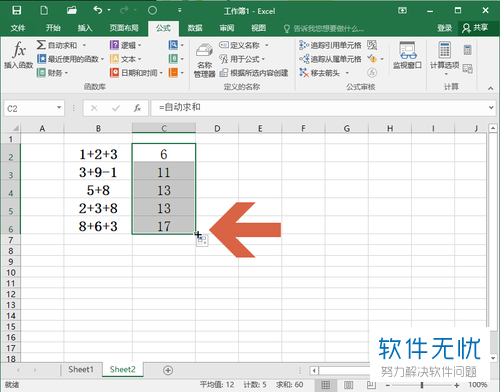Viewport: 500px width, 392px height.
Task: Click 追踪从属单元格 trace dependents
Action: tap(330, 59)
